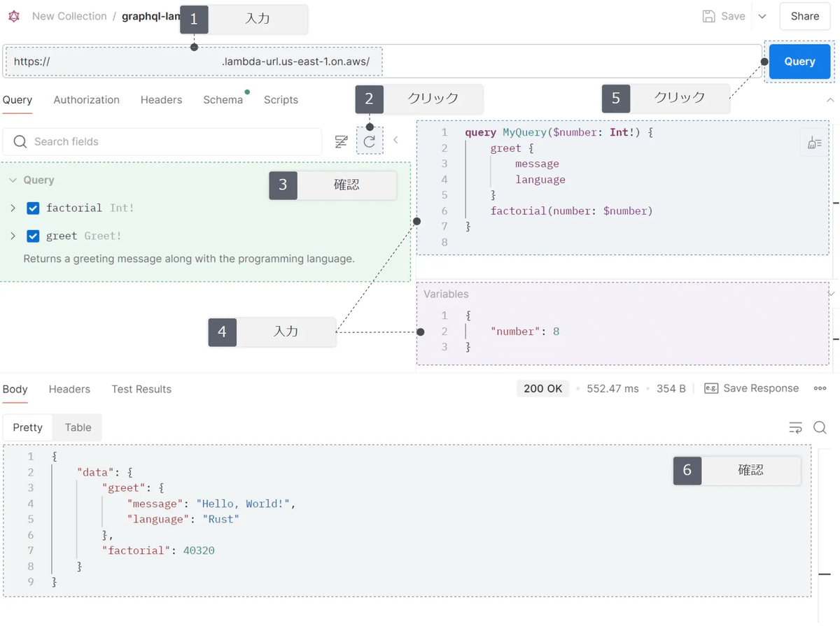Open search in the response body
This screenshot has width=840, height=626.
[x=819, y=427]
